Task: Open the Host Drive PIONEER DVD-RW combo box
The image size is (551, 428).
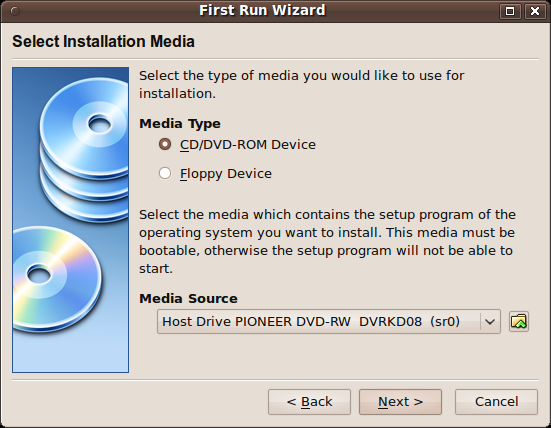Action: click(x=329, y=322)
